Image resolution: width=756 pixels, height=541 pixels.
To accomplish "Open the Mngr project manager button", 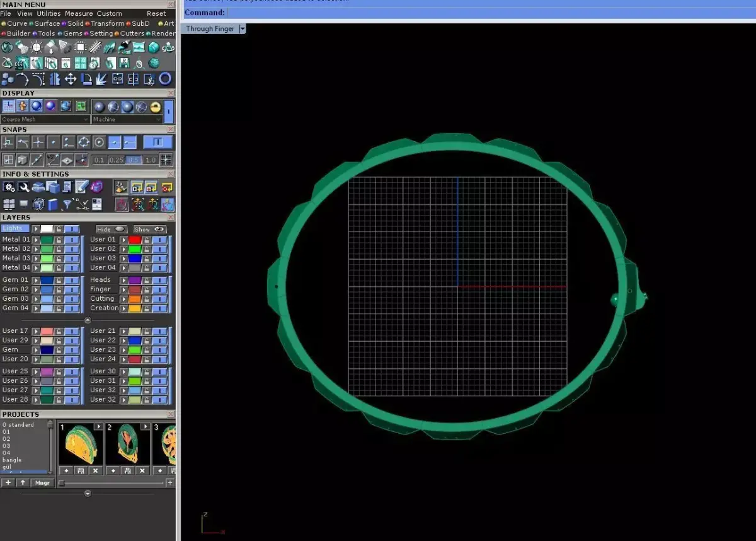I will (x=42, y=483).
